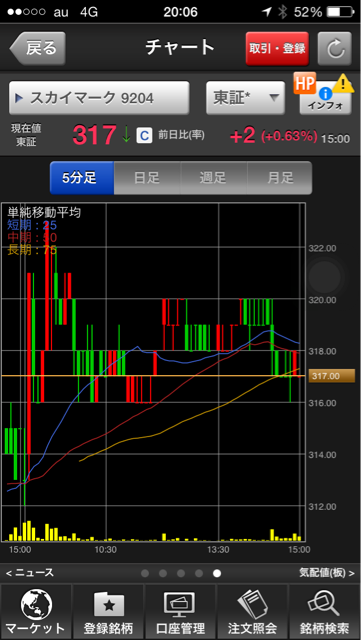Tap the 13:30 time axis label

pyautogui.click(x=219, y=550)
